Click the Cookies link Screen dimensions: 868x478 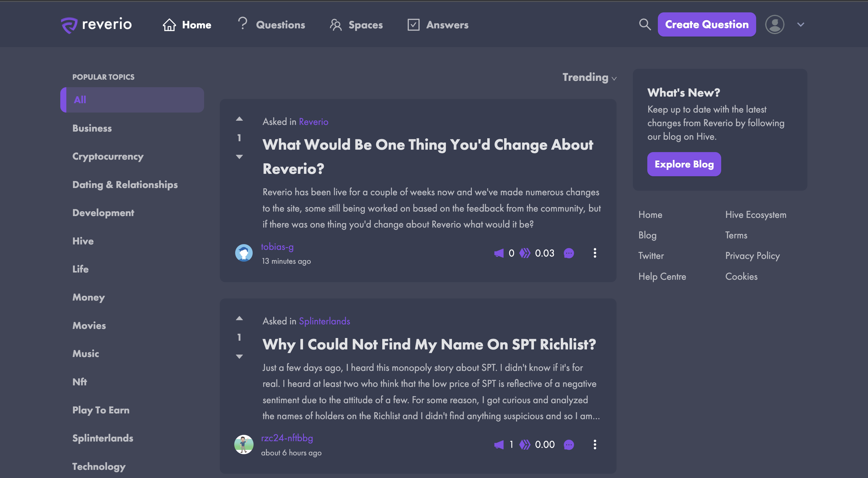(741, 276)
